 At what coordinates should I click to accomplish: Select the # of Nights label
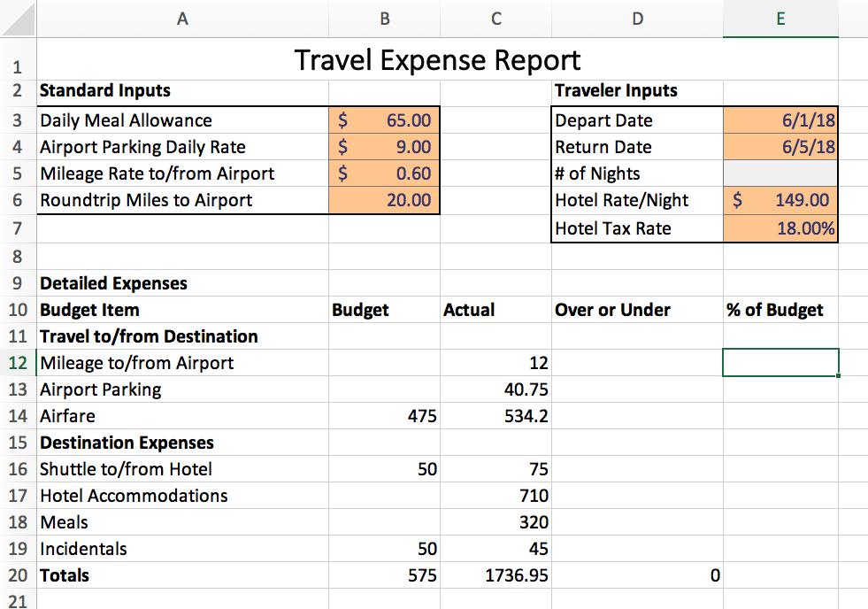point(637,173)
